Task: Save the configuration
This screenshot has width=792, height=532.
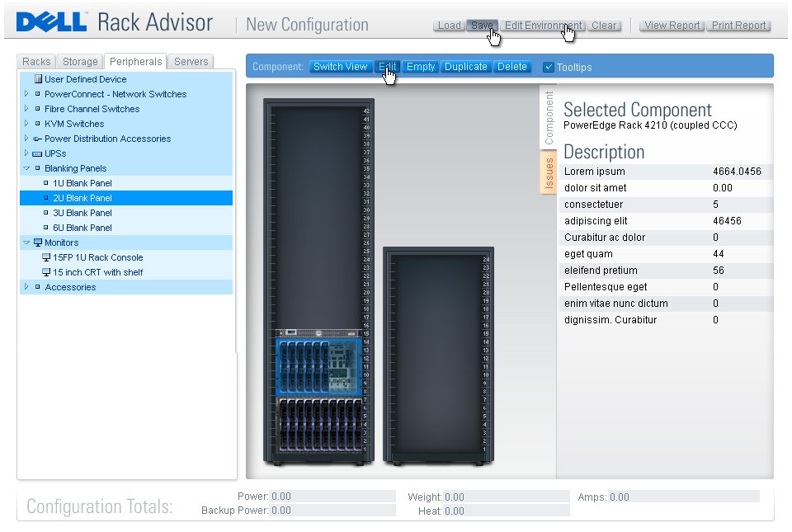Action: pyautogui.click(x=481, y=26)
